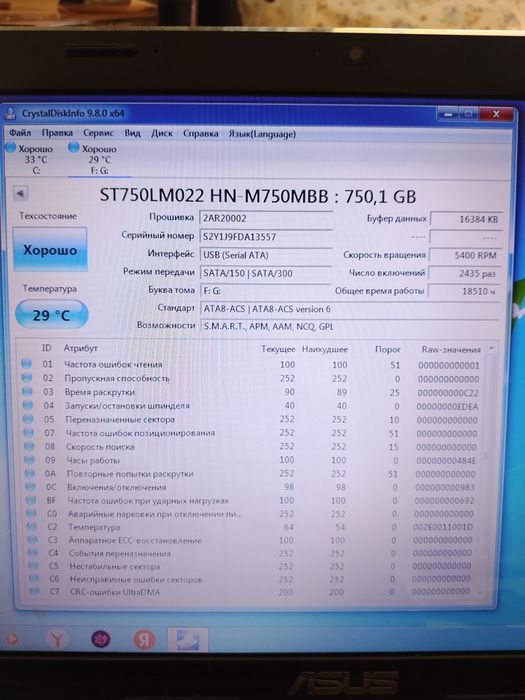525x700 pixels.
Task: Select the Время раскрутки row
Action: click(x=251, y=392)
